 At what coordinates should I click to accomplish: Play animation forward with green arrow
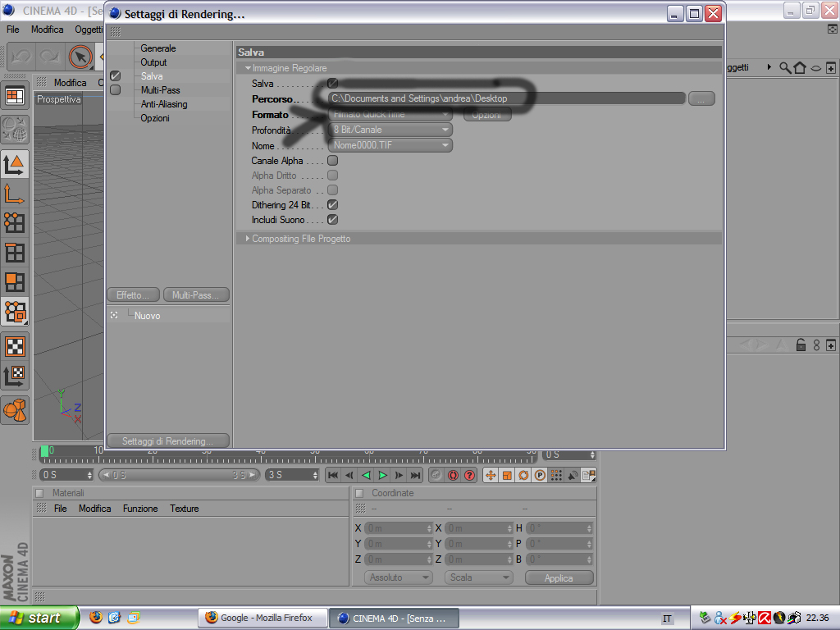(382, 475)
